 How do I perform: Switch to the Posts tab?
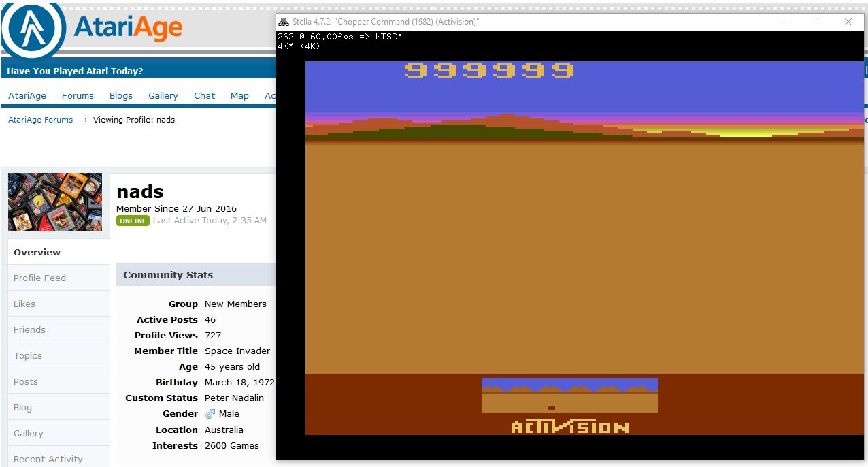(x=59, y=381)
